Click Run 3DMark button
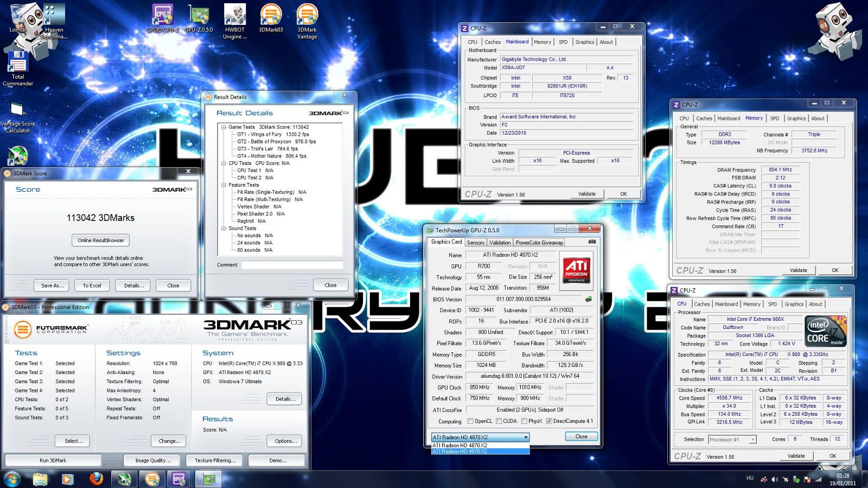The image size is (868, 488). coord(53,460)
